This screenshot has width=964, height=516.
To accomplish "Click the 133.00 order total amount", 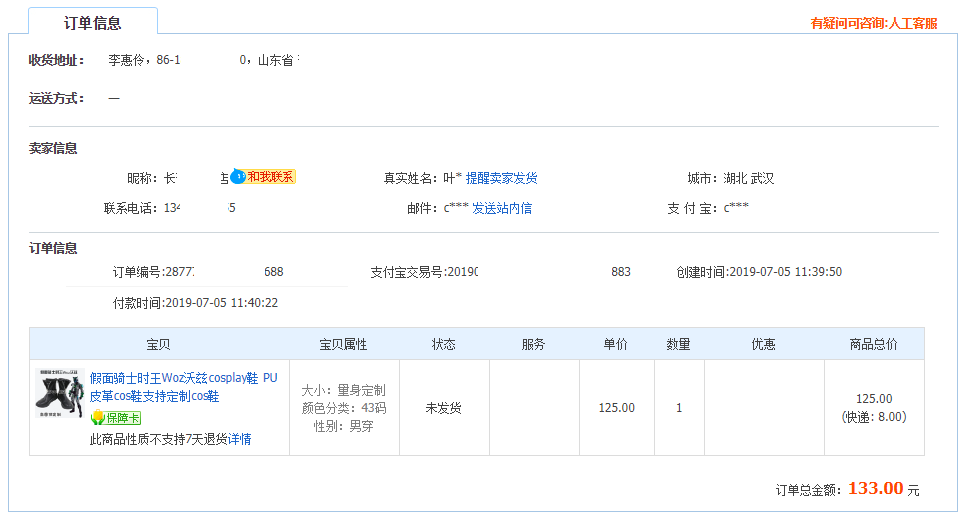I will point(875,489).
